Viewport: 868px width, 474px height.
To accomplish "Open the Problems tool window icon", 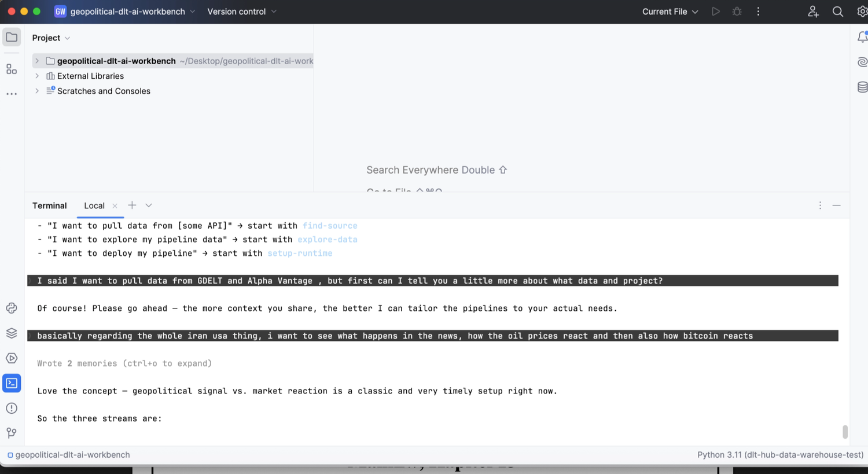I will [12, 408].
